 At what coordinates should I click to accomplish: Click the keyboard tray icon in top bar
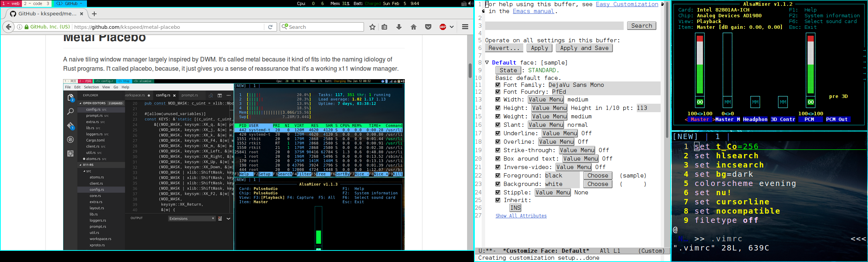click(464, 3)
